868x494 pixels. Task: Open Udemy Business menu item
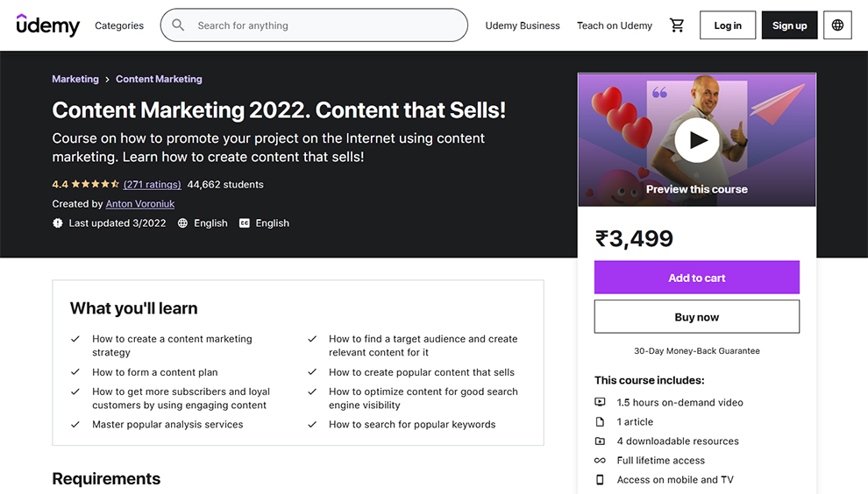point(523,25)
